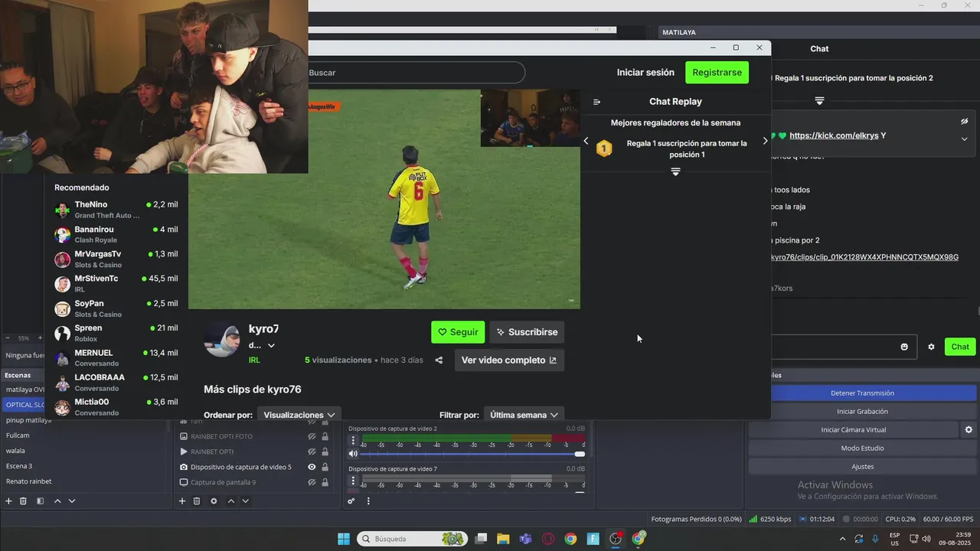Move source down in sources panel

246,501
